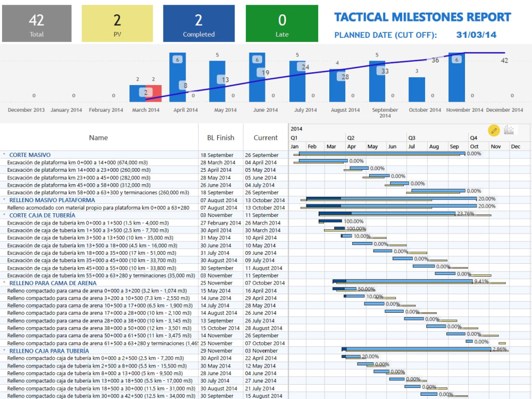Click the Q3 quarter header in Gantt
Viewport: 532px width, 399px height.
pos(412,138)
